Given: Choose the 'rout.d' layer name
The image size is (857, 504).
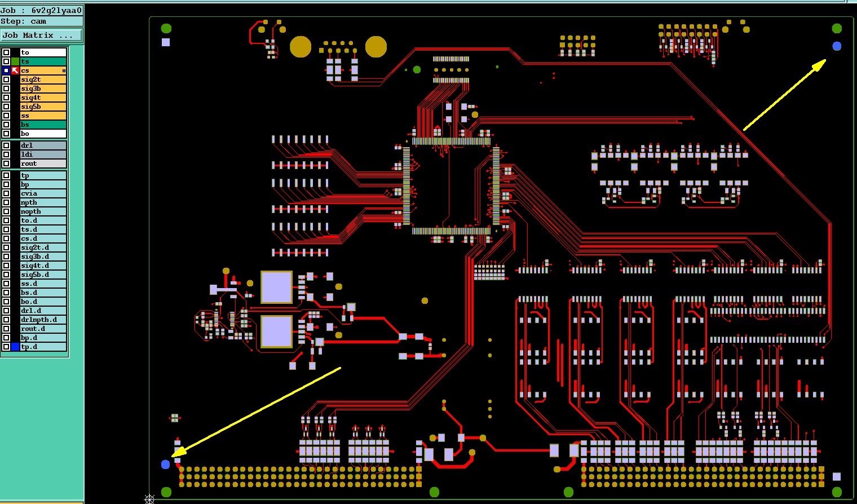Looking at the screenshot, I should tap(43, 329).
